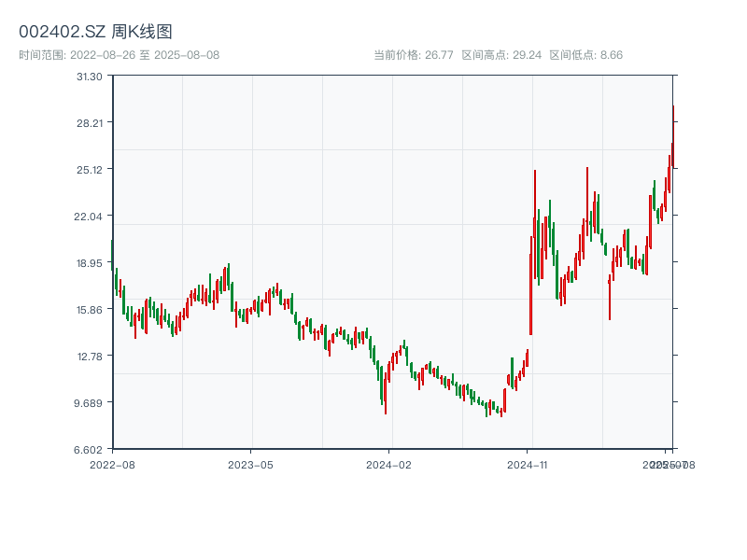The image size is (747, 560).
Task: Click the 区间高点 29.24 label
Action: [501, 55]
